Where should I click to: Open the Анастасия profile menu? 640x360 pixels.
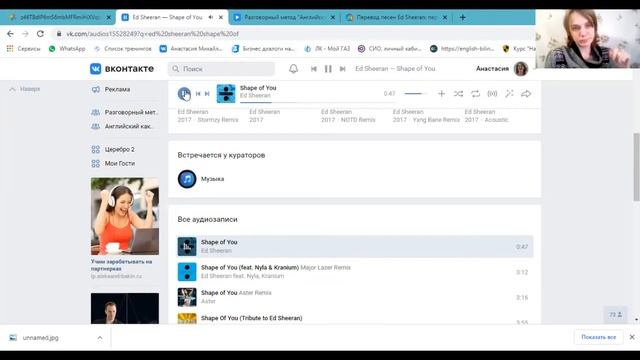pos(502,69)
